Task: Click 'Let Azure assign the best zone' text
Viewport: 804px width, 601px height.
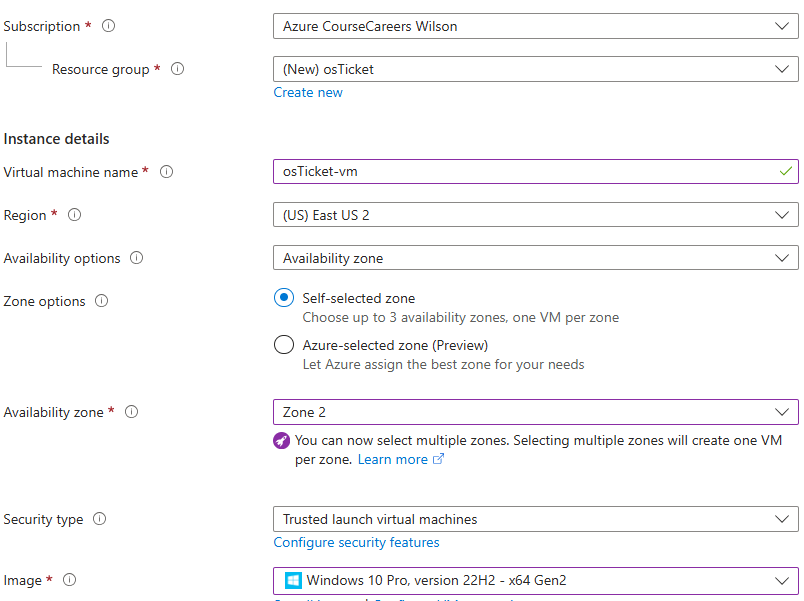Action: pyautogui.click(x=443, y=365)
